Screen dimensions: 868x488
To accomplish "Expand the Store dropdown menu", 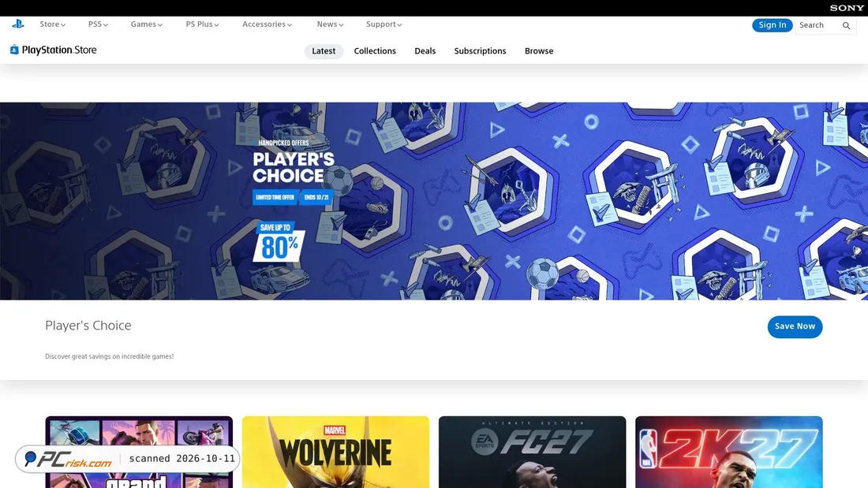I will [x=53, y=24].
